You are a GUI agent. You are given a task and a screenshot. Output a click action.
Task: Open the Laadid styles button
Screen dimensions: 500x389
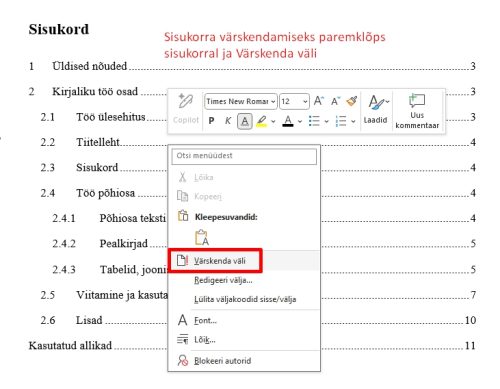(x=376, y=109)
